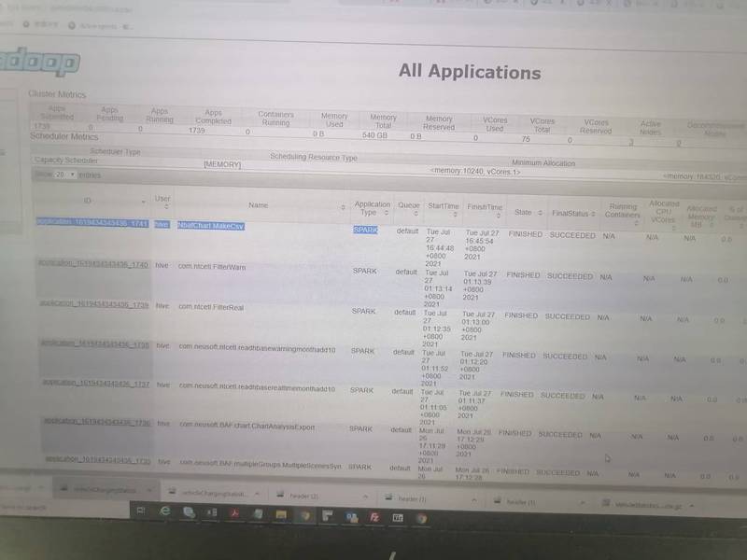Click the 540 GB Memory Total value
747x560 pixels.
tap(374, 135)
